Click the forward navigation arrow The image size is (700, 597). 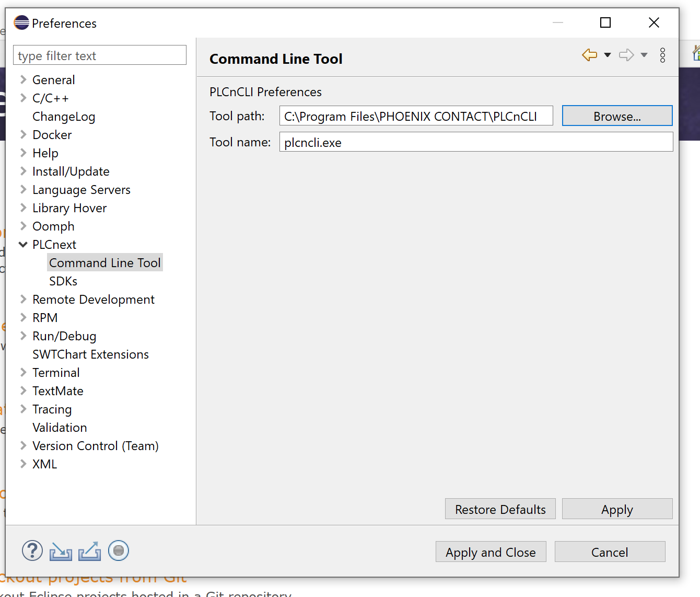pos(626,55)
